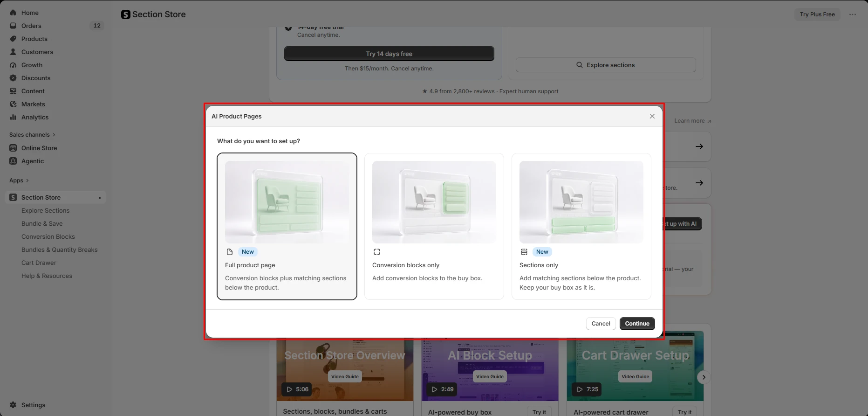
Task: Click Try it next to AI-powered buy box
Action: tap(539, 412)
